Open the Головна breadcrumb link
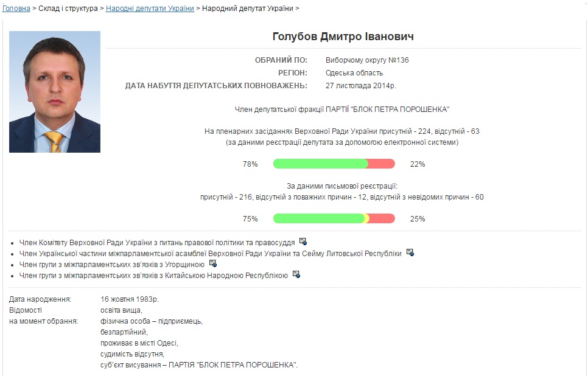Viewport: 588px width, 376px height. pos(16,9)
